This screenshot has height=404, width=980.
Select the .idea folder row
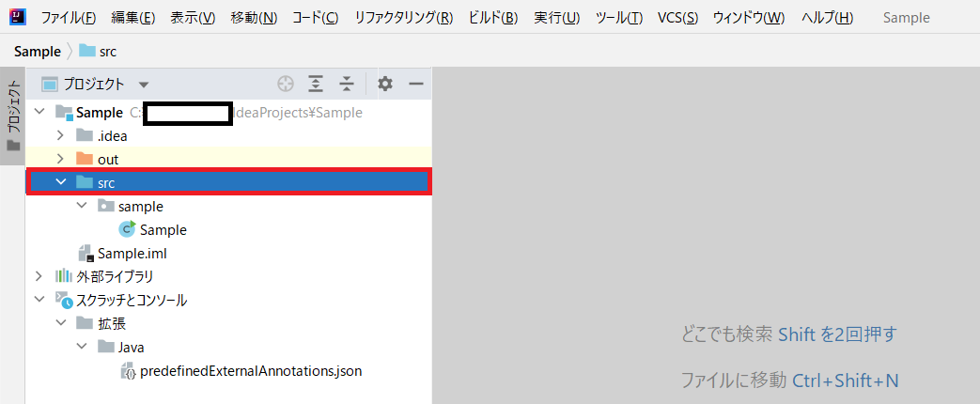(x=228, y=135)
